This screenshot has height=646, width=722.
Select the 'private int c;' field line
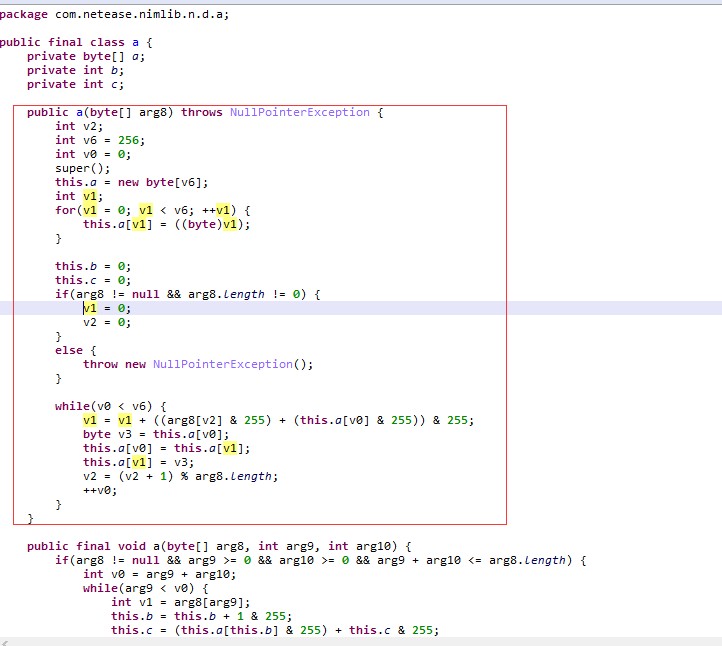click(x=75, y=84)
